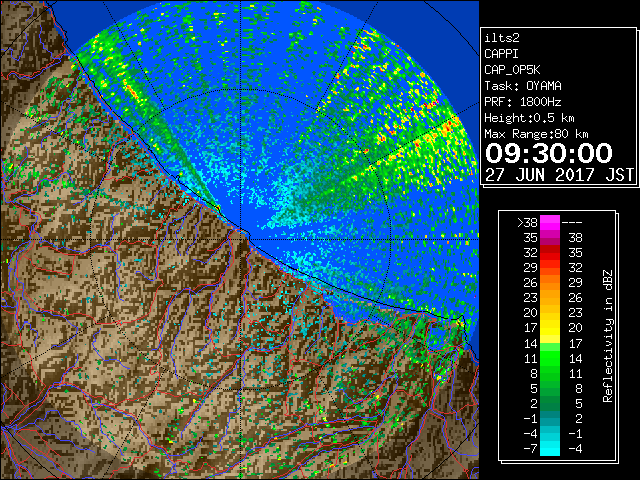The image size is (640, 480).
Task: Click the "Max Range:80 km" line
Action: (536, 134)
